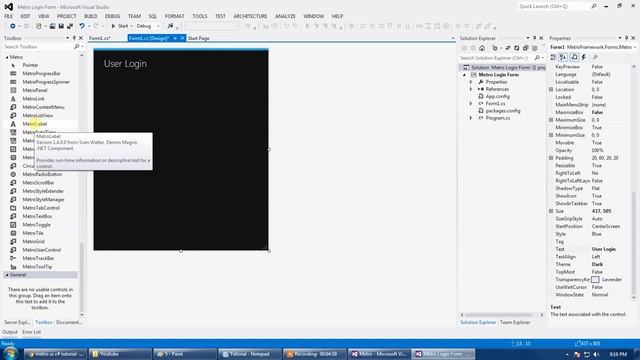
Task: Click the Save toolbar icon
Action: (x=61, y=26)
